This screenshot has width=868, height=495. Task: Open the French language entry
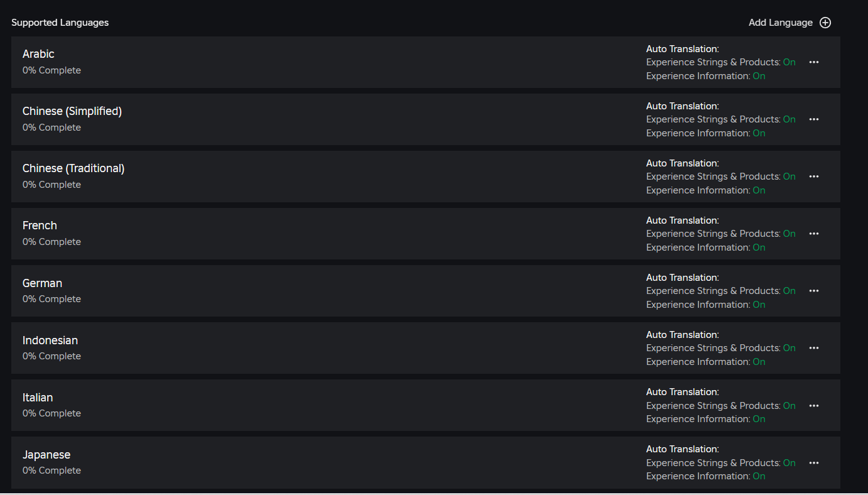[40, 226]
